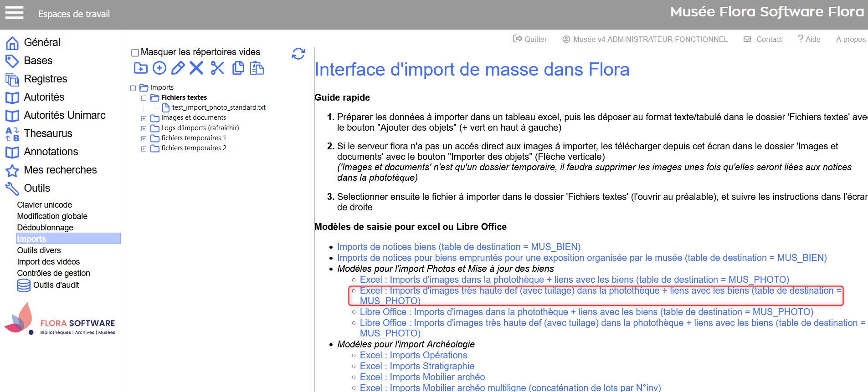Click the Quitter exit icon
Image resolution: width=868 pixels, height=392 pixels.
pyautogui.click(x=518, y=39)
